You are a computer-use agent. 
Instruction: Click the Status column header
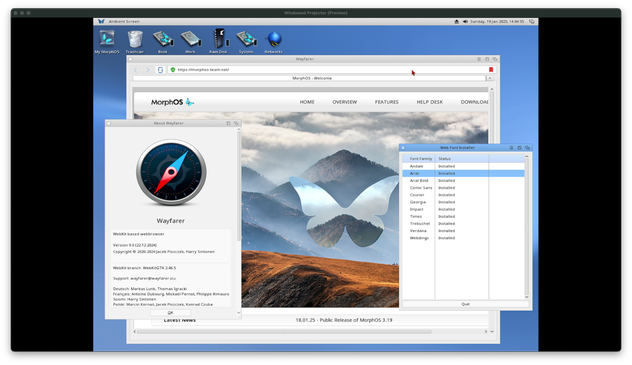(x=462, y=159)
